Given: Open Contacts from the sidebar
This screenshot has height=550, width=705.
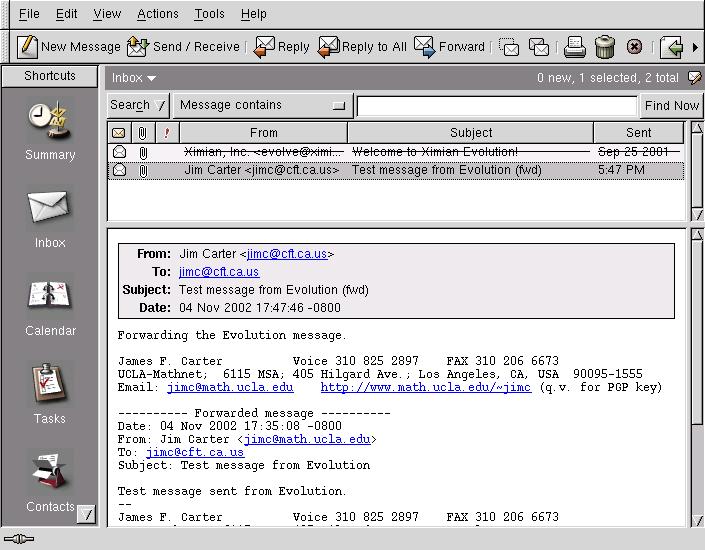Looking at the screenshot, I should pyautogui.click(x=50, y=482).
